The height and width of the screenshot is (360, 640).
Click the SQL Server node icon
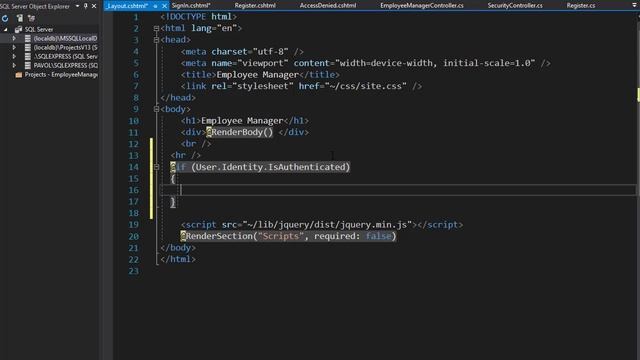click(18, 29)
